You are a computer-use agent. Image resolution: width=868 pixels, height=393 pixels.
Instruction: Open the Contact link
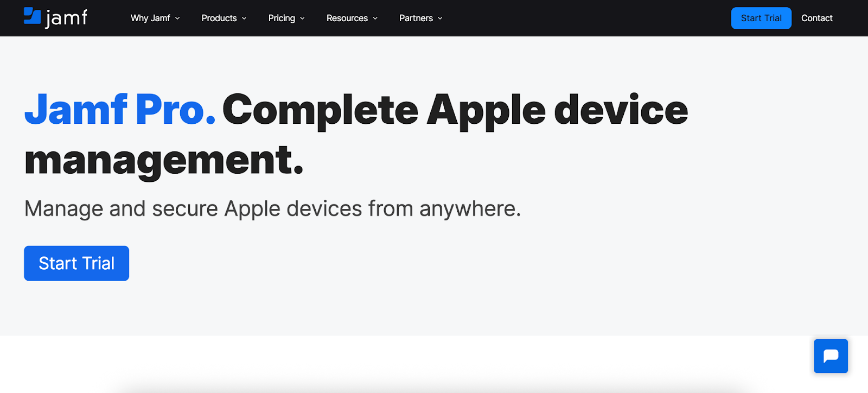[x=816, y=18]
